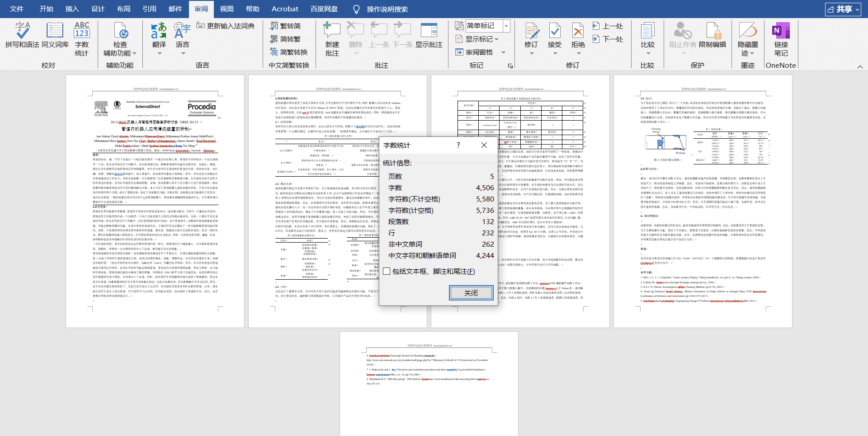This screenshot has width=868, height=436.
Task: Open the references (引用) ribbon tab
Action: (150, 9)
